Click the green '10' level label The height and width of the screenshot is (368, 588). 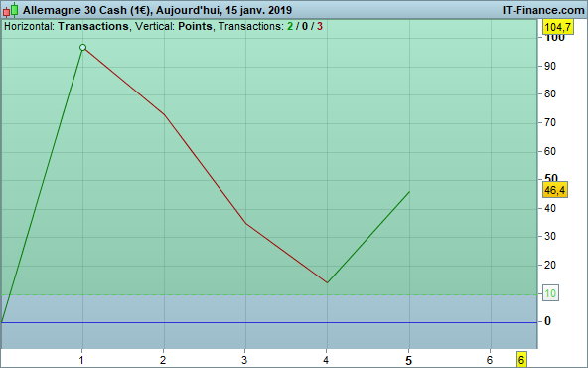[550, 293]
